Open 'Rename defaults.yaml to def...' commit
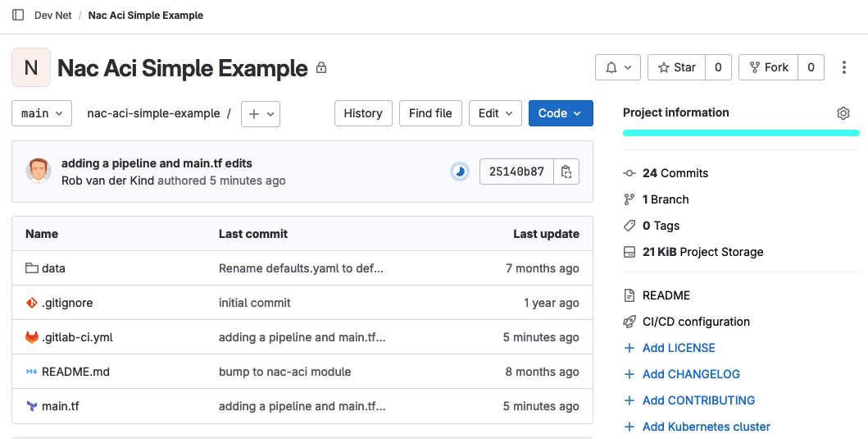Viewport: 868px width, 439px height. click(301, 268)
